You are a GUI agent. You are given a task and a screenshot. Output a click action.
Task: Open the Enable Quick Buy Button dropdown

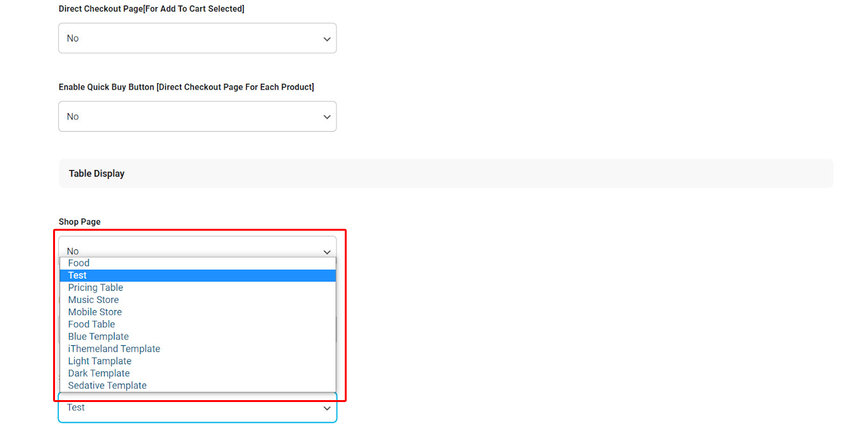click(197, 116)
